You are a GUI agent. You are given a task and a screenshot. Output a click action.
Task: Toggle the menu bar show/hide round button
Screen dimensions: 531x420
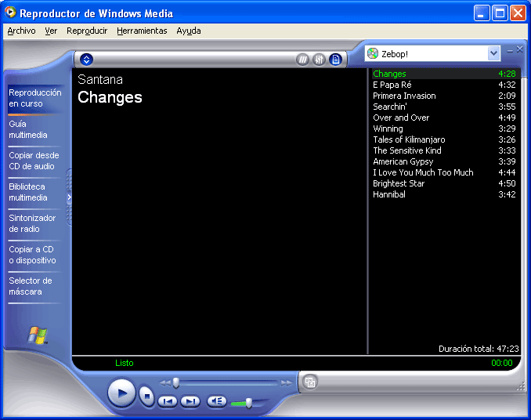[x=87, y=60]
